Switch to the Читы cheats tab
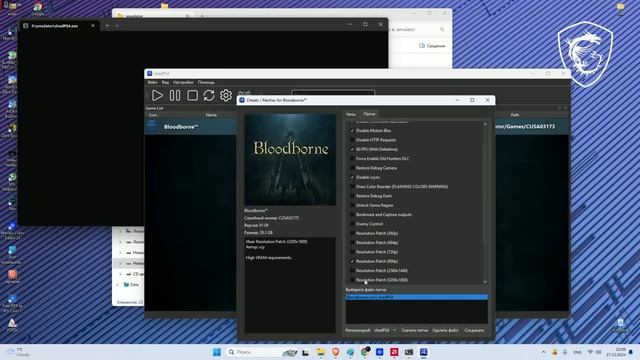 point(351,114)
